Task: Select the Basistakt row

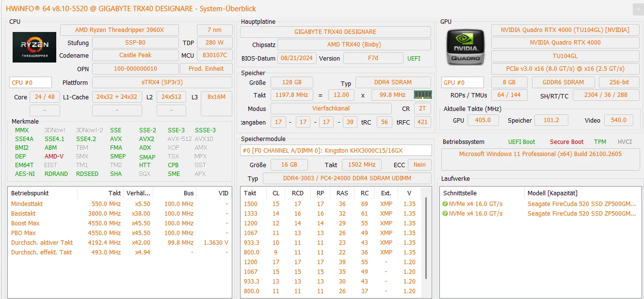Action: click(120, 214)
